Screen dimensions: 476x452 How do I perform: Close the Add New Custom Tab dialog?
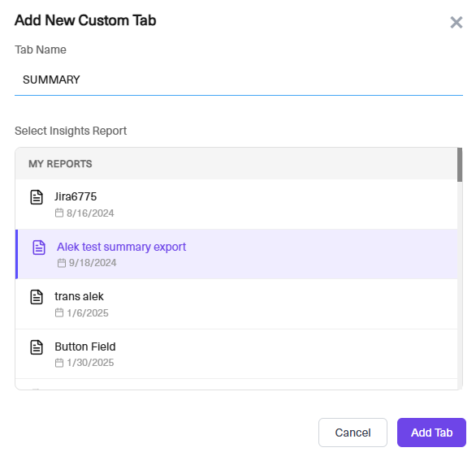pos(457,23)
